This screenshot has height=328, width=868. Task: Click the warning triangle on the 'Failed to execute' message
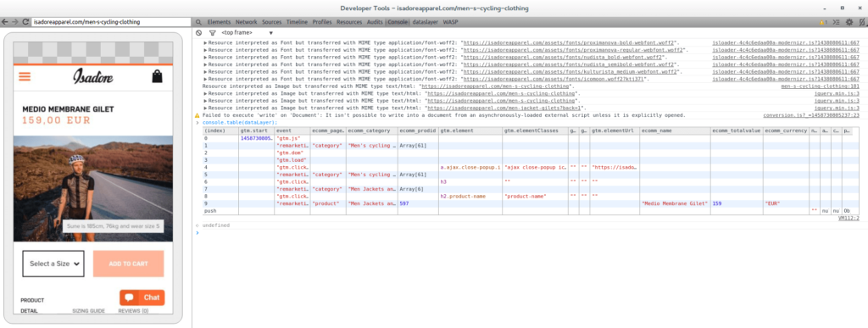coord(197,115)
